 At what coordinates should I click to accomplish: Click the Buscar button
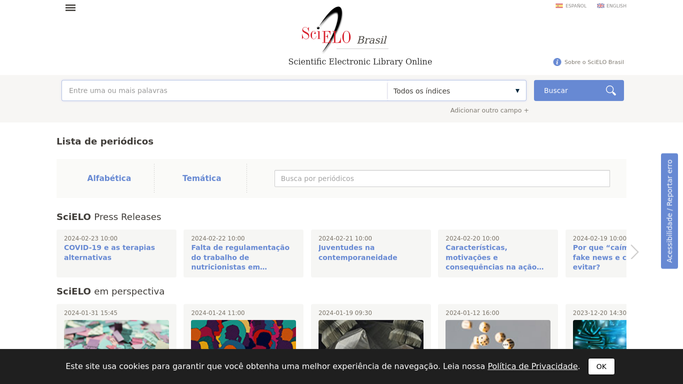(x=578, y=91)
